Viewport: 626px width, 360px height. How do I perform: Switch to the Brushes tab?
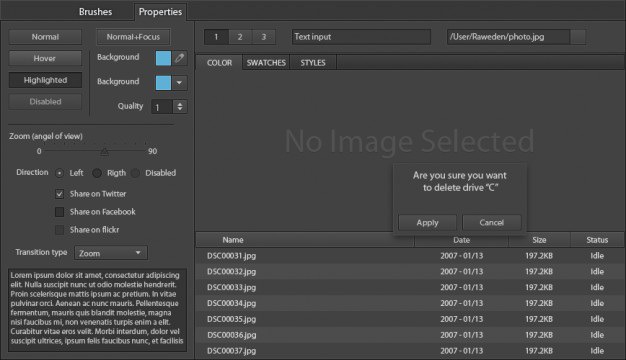click(95, 12)
